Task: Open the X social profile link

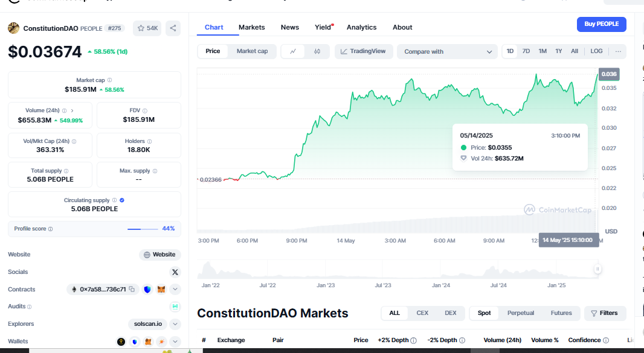Action: click(x=175, y=272)
